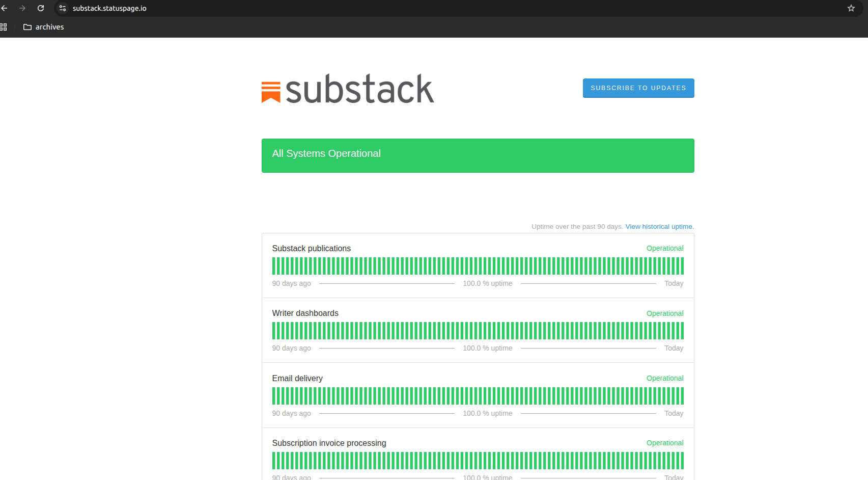Click the site settings icon in address bar
868x480 pixels.
pos(62,8)
